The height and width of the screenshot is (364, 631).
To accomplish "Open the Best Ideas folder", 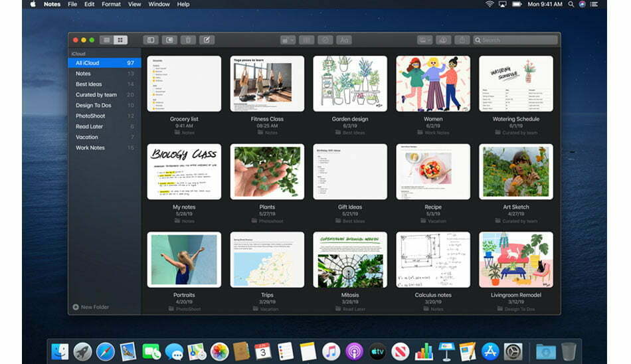I will tap(105, 84).
